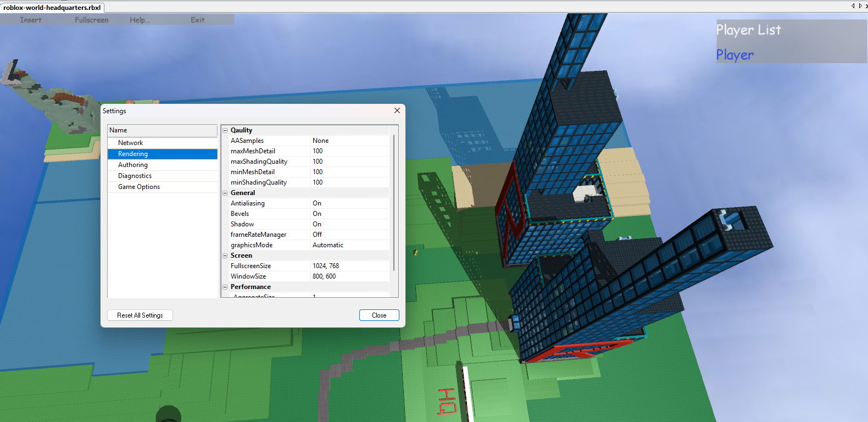This screenshot has height=422, width=868.
Task: Select the Shadow property name
Action: (242, 224)
